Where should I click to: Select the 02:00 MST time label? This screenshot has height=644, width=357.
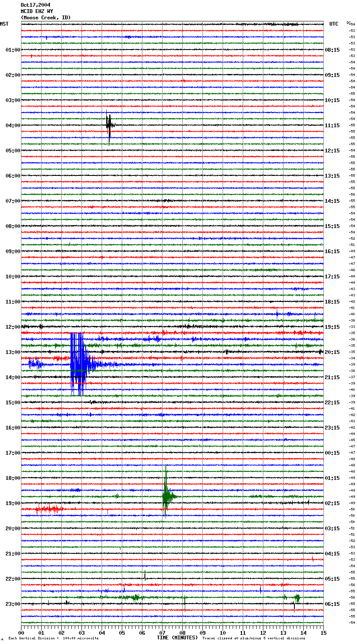(x=13, y=75)
